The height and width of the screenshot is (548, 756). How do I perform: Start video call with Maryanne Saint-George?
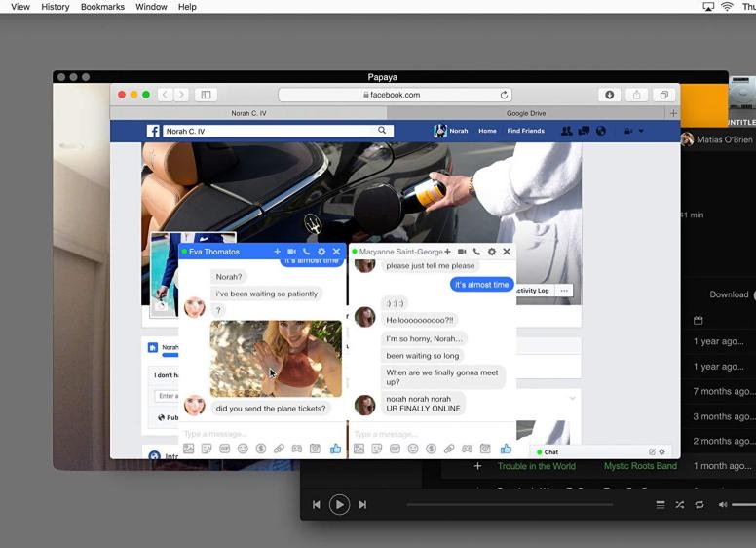pyautogui.click(x=462, y=252)
